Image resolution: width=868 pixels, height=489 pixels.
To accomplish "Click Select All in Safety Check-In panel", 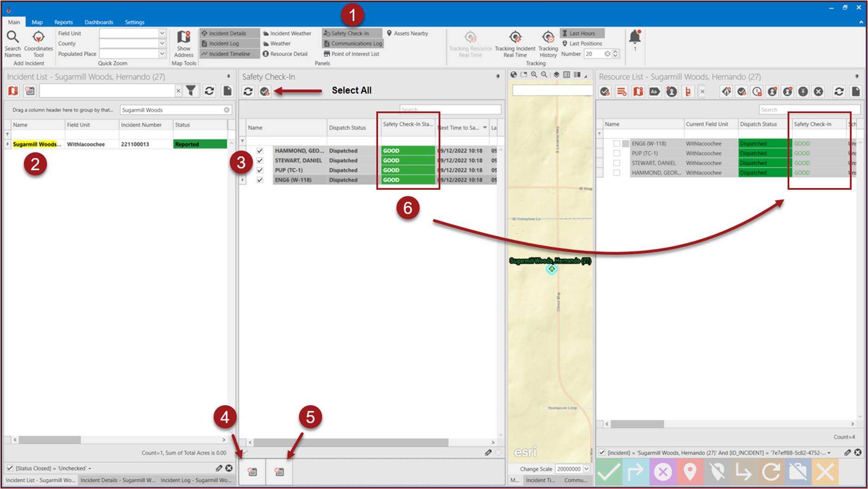I will [x=264, y=91].
